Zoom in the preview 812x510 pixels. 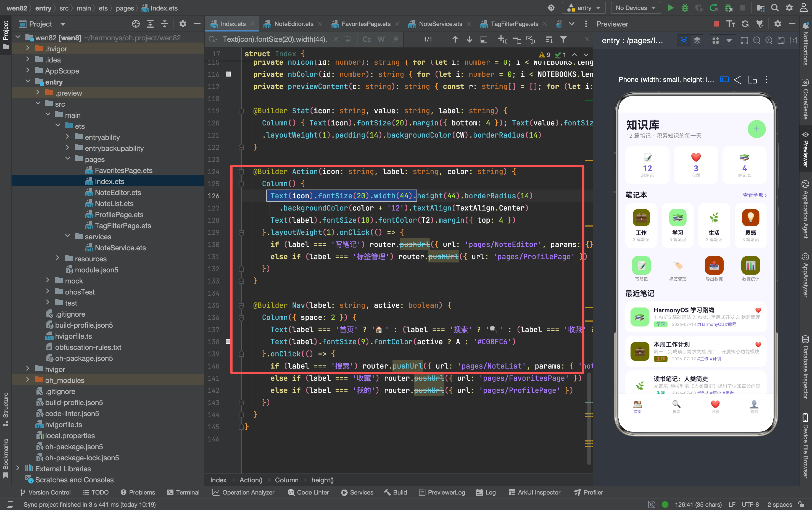click(769, 41)
